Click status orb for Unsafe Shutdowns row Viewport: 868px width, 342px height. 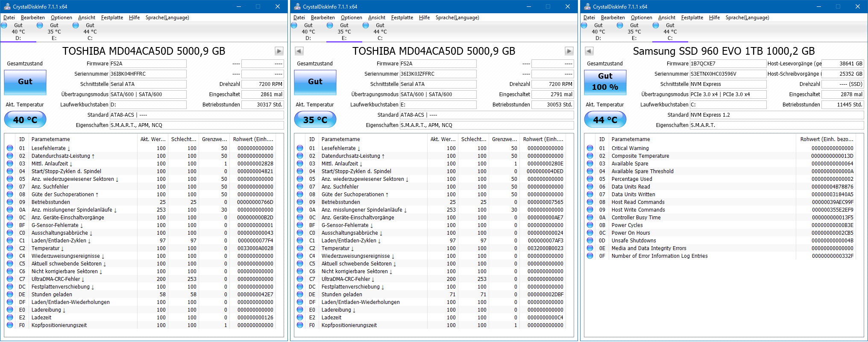(x=590, y=241)
